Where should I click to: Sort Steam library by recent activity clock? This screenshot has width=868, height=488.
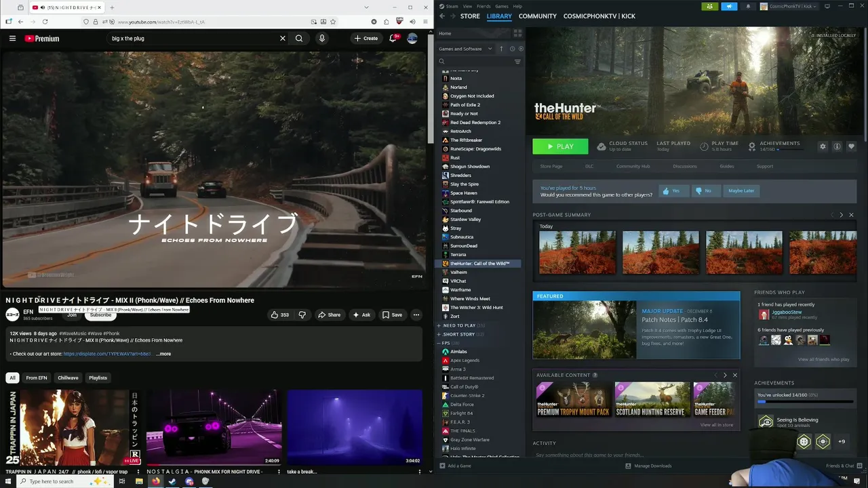click(x=512, y=49)
